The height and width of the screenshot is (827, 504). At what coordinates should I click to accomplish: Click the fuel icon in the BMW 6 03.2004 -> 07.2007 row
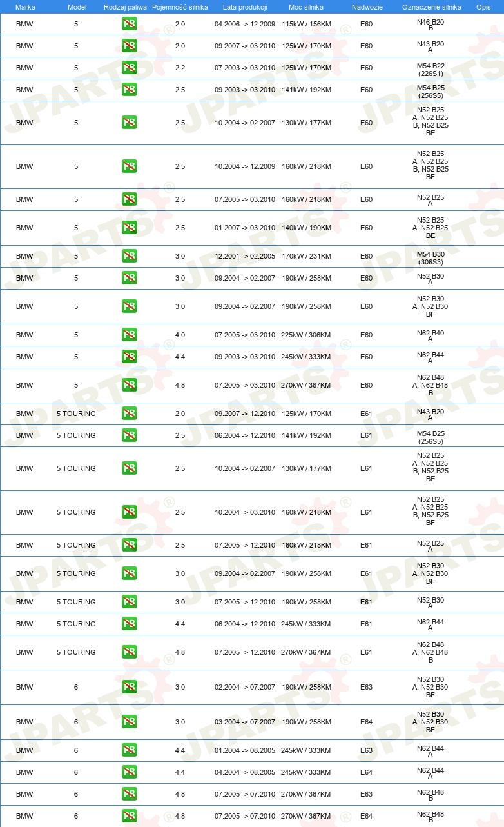[x=129, y=722]
